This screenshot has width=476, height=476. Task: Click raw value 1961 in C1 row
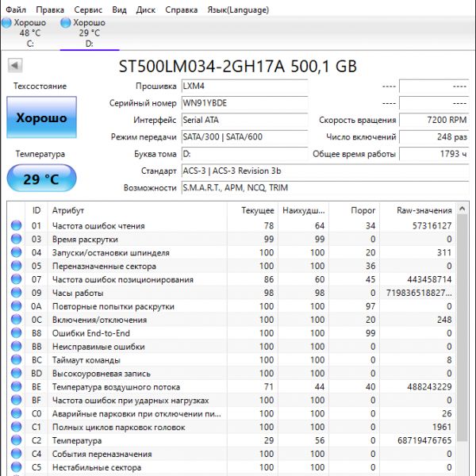point(442,427)
